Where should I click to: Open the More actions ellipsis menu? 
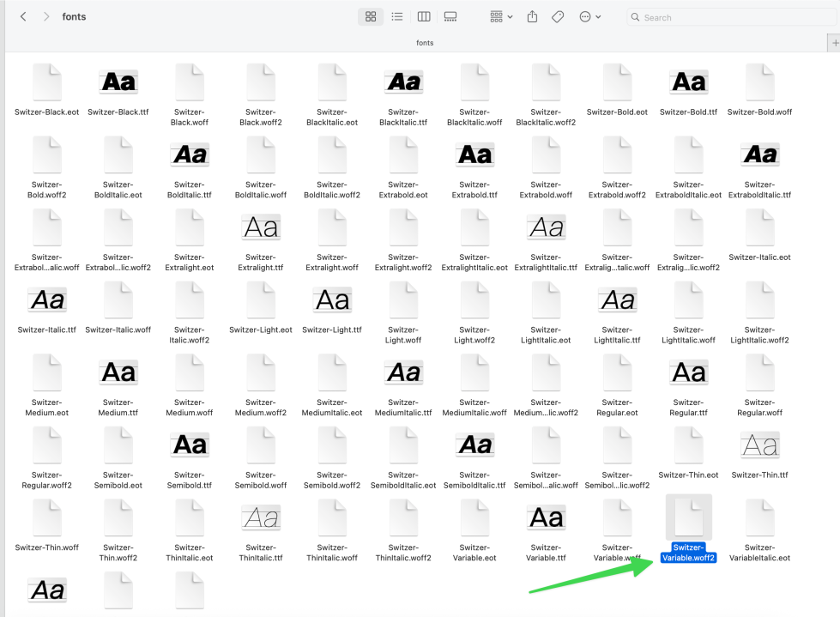tap(589, 17)
